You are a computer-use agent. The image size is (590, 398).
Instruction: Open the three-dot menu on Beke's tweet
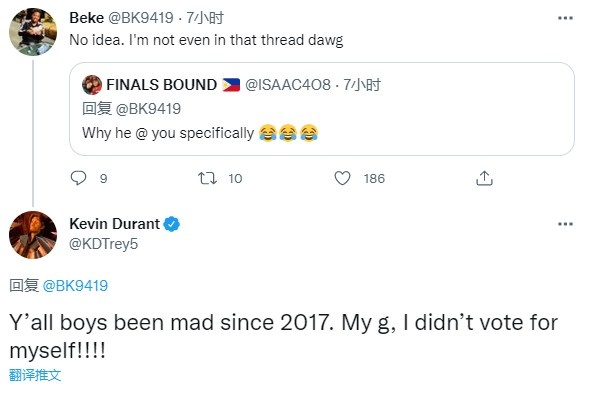pos(565,18)
